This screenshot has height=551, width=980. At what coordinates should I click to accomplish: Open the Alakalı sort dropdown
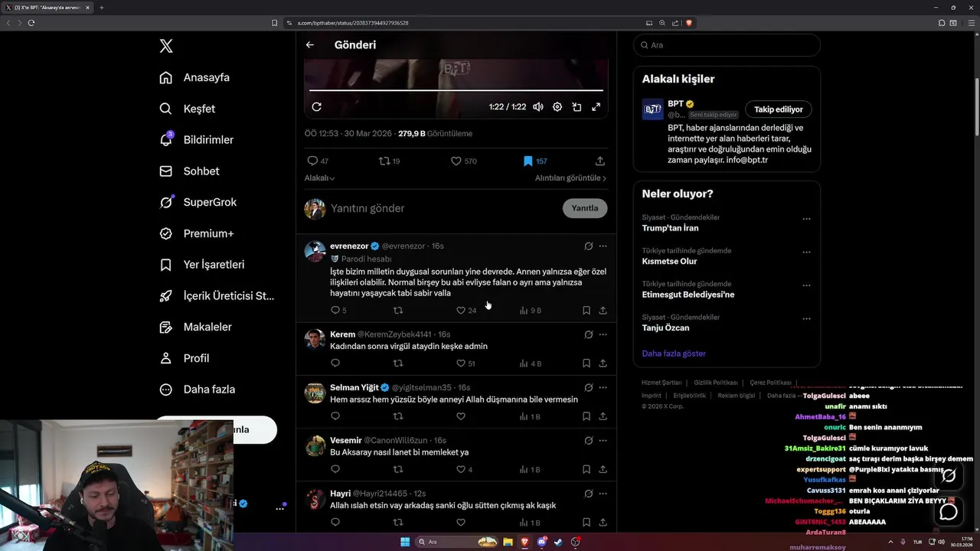(320, 178)
